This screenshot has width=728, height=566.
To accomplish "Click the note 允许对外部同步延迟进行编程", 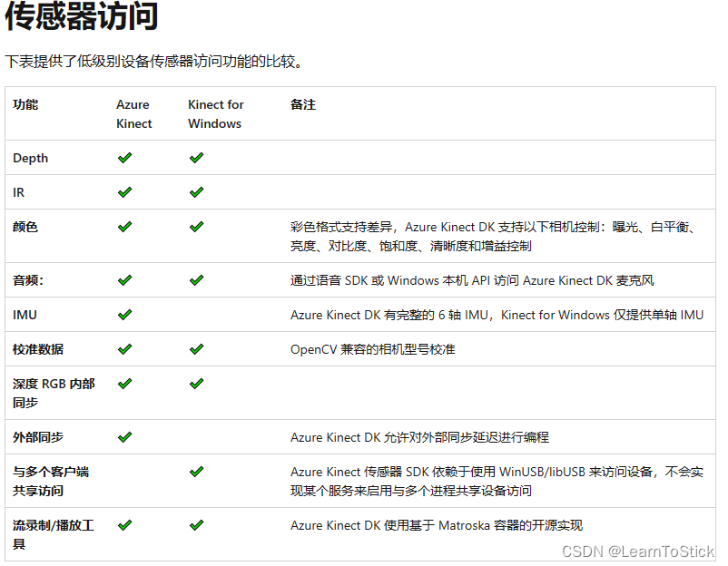I will pos(419,437).
